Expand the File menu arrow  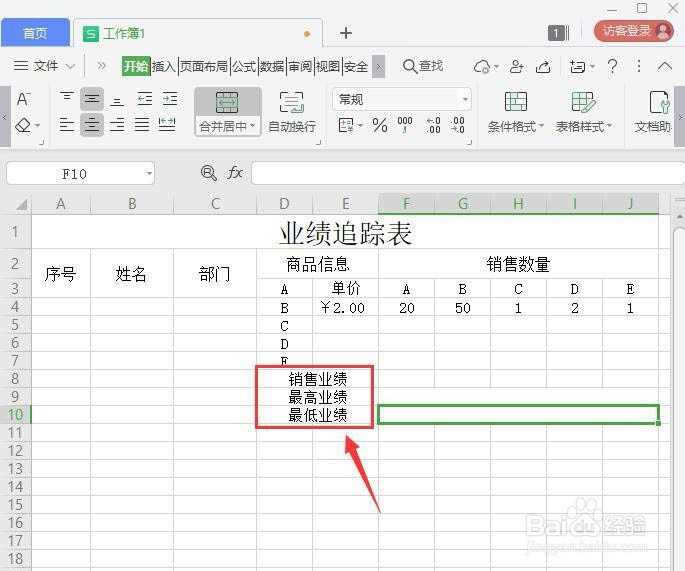coord(70,67)
